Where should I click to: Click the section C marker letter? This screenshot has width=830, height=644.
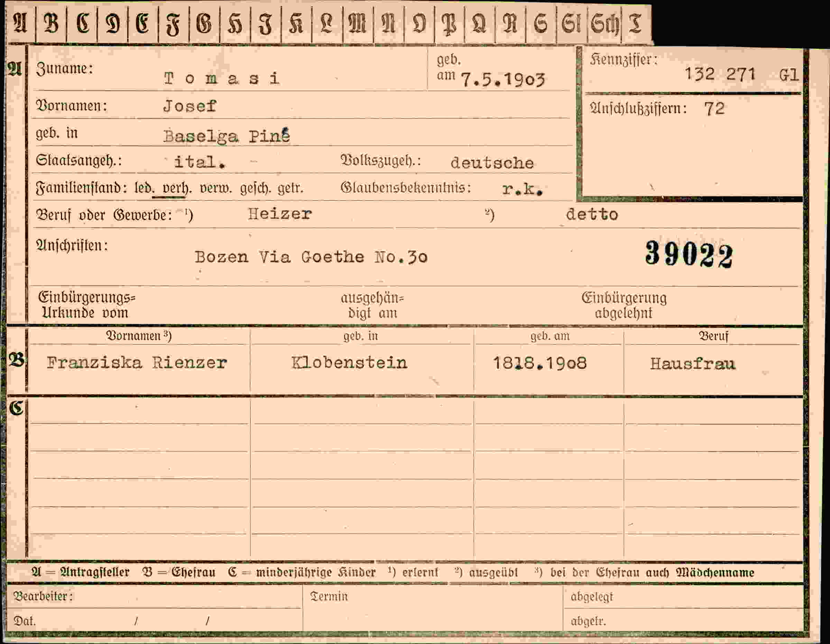[x=16, y=408]
